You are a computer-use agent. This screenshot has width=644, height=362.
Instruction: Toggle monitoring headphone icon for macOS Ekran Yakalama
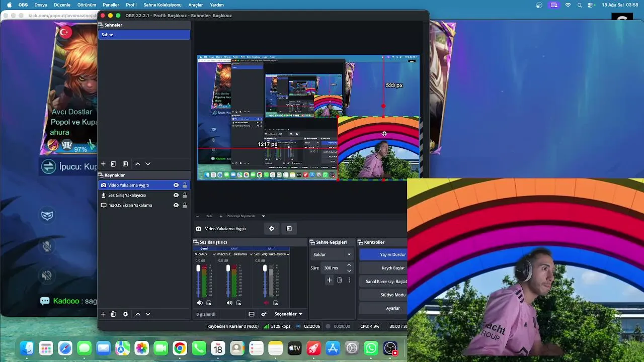coord(238,303)
